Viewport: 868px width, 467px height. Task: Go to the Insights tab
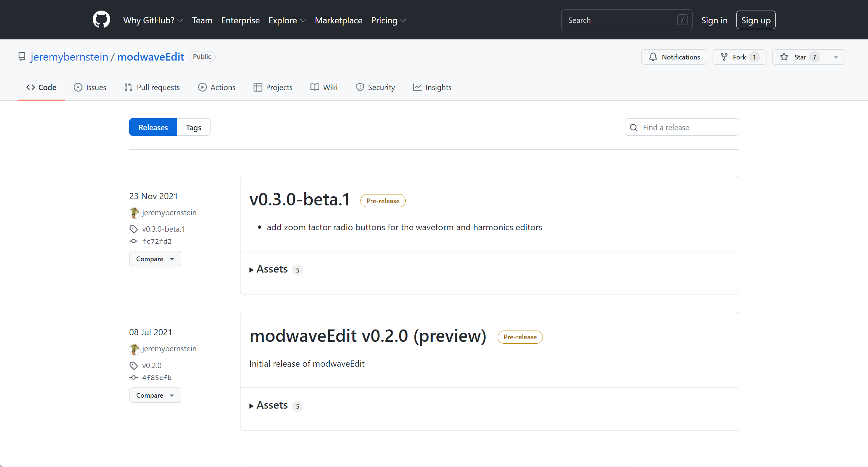point(432,87)
